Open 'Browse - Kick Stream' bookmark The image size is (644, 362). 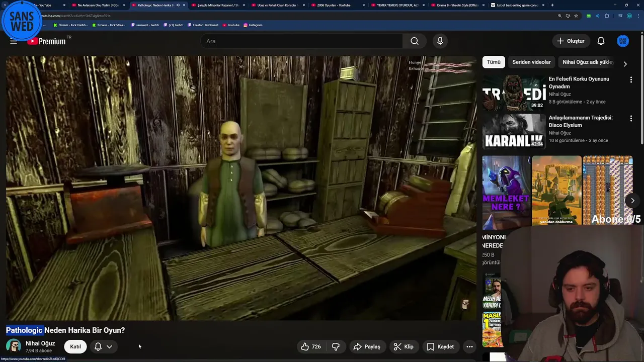pyautogui.click(x=108, y=25)
